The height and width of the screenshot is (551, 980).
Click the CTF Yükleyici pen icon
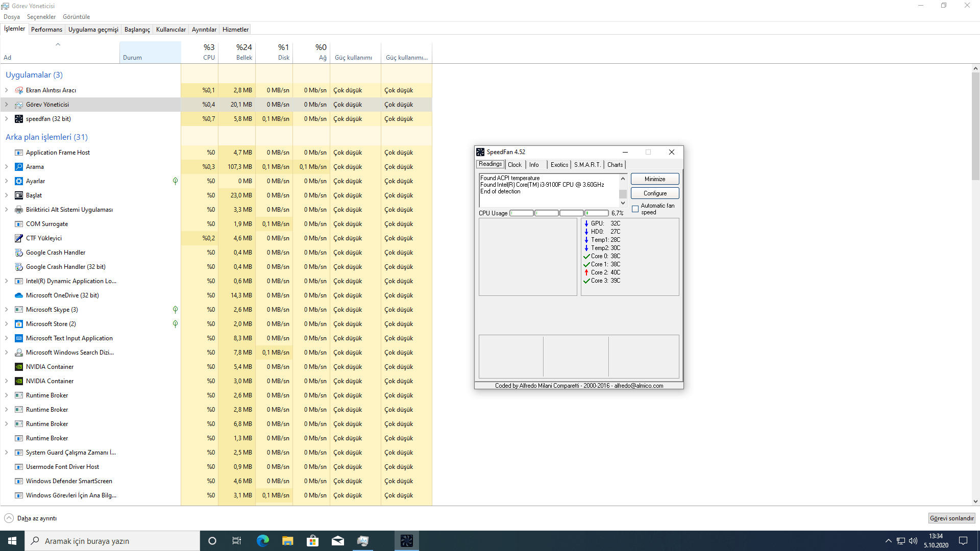coord(19,238)
